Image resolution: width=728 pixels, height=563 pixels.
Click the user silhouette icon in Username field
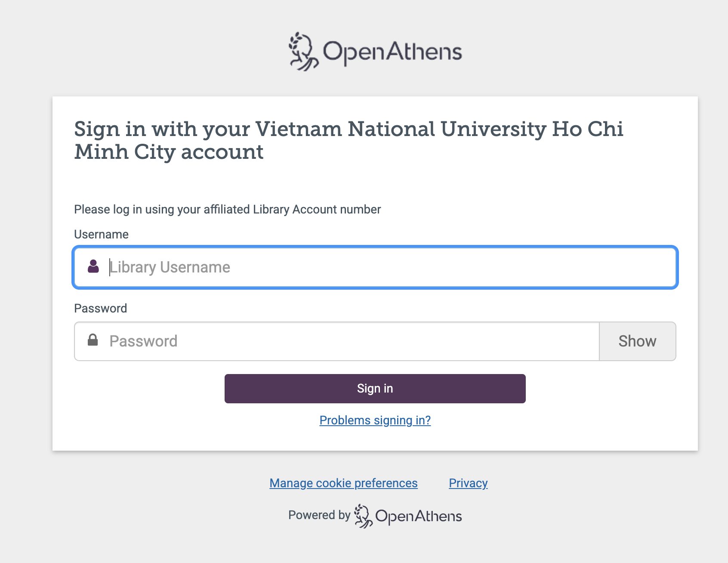pyautogui.click(x=93, y=266)
